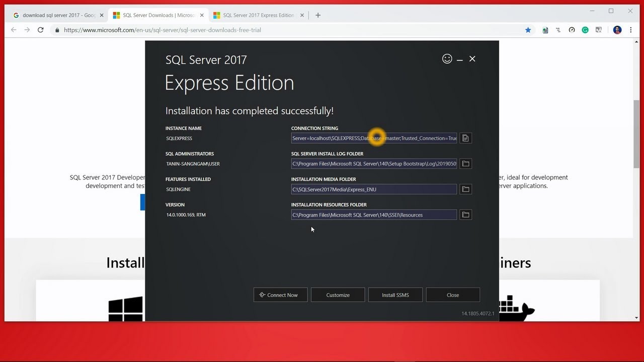Click the greyed-out extension icon with x
This screenshot has height=362, width=644.
pos(598,30)
